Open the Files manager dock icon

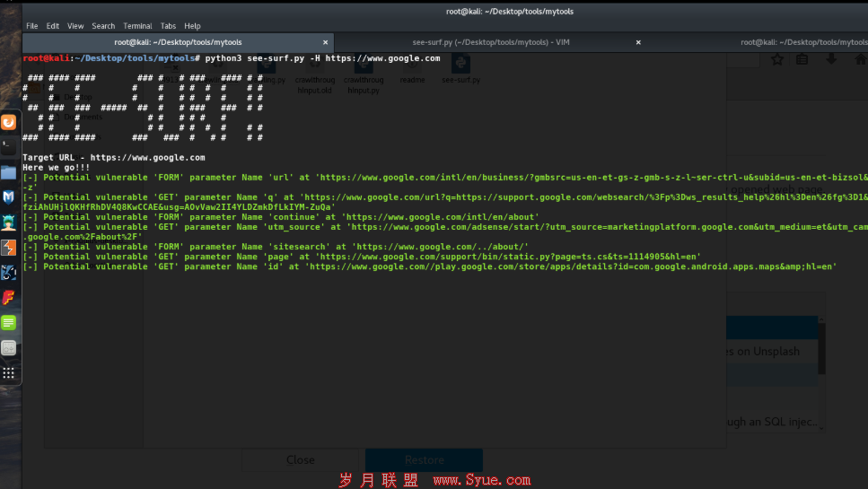(8, 172)
